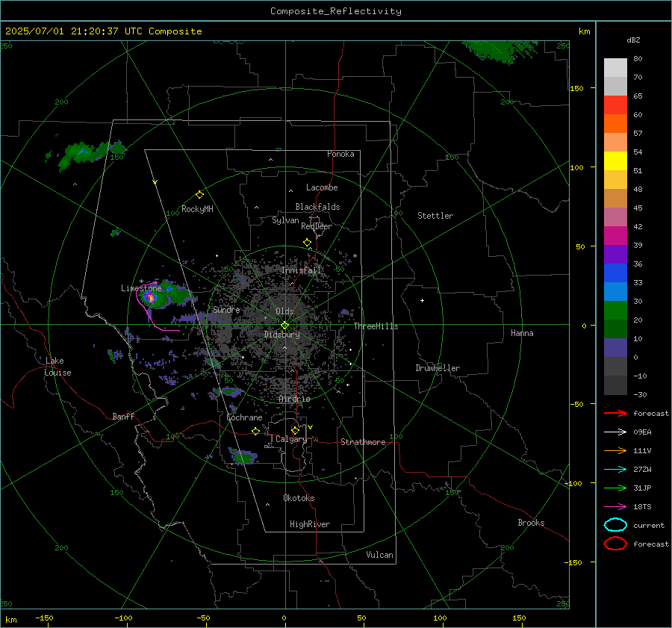Image resolution: width=672 pixels, height=628 pixels.
Task: Click the Lacombe city label
Action: point(322,187)
